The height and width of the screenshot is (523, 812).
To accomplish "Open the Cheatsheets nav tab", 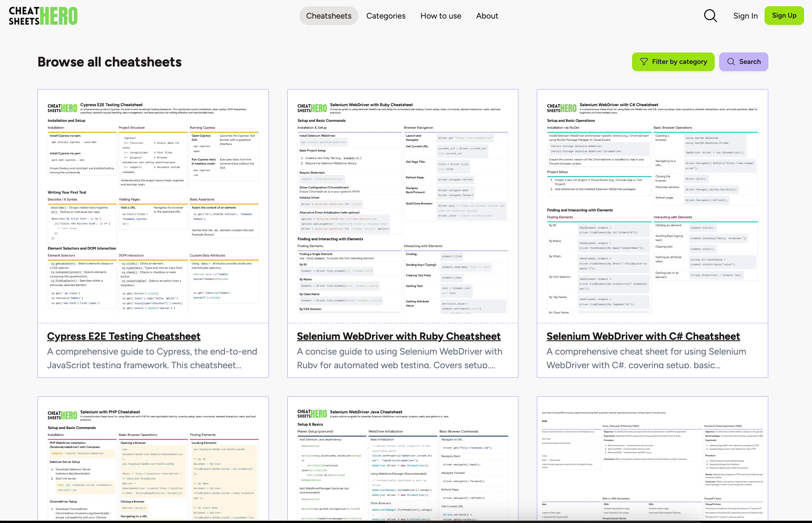I will (x=328, y=16).
